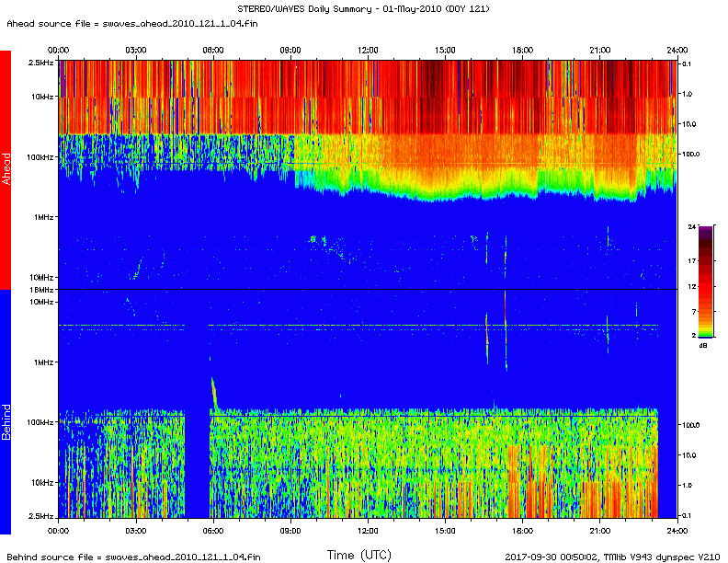Click the dB unit label under color bar
This screenshot has height=563, width=728.
703,346
